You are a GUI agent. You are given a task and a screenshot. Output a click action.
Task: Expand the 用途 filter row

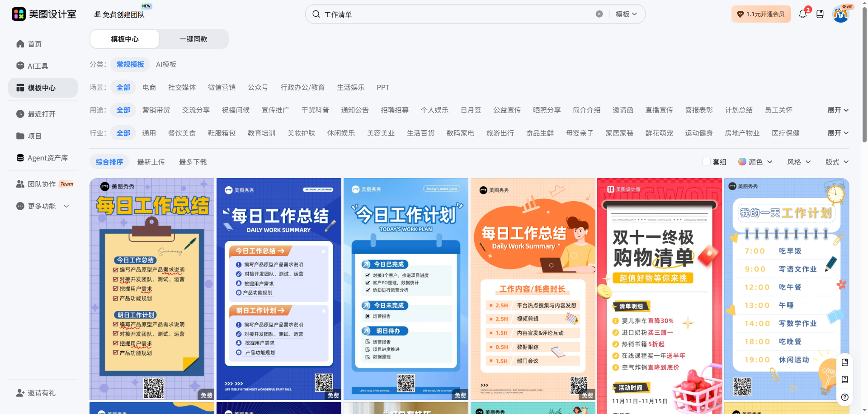837,110
